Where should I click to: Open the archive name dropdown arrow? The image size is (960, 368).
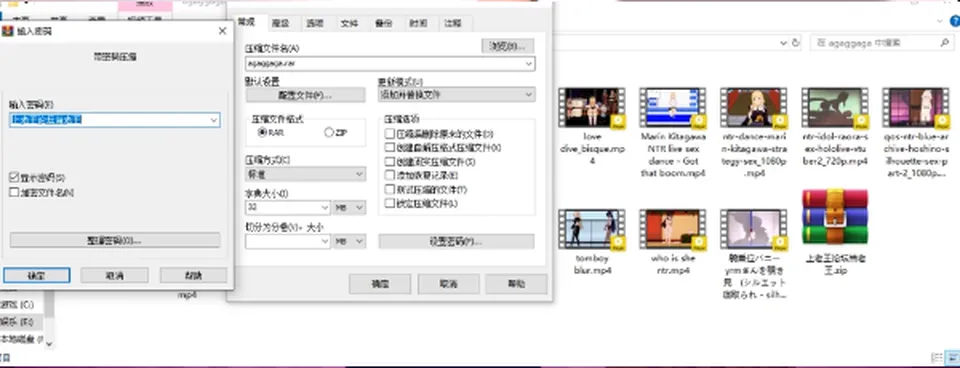(529, 63)
